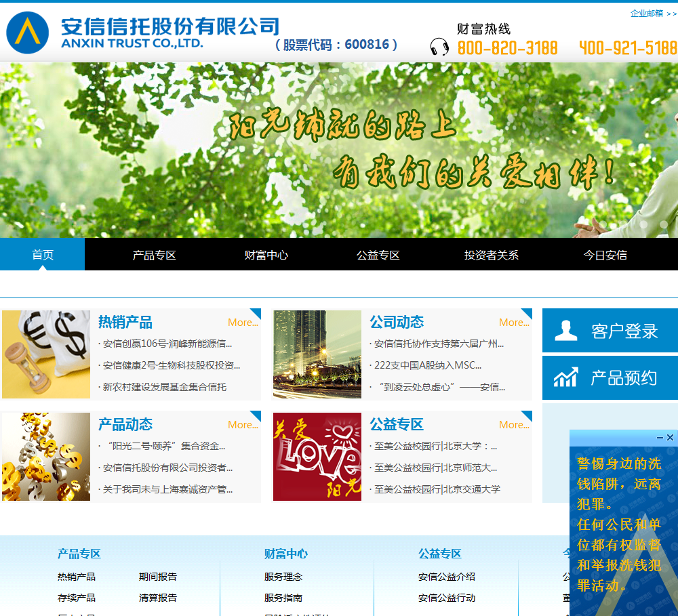Open the red LOVE thumbnail

(x=317, y=457)
